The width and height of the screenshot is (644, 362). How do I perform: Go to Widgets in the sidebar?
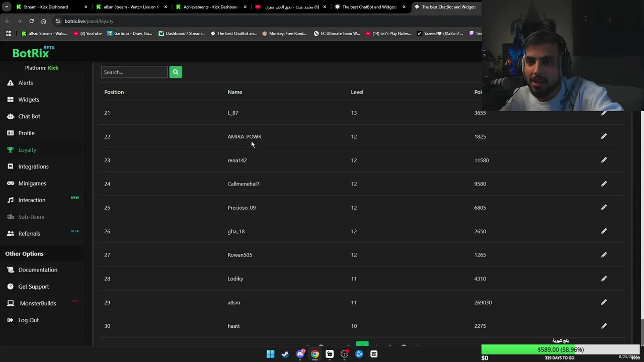(x=29, y=100)
